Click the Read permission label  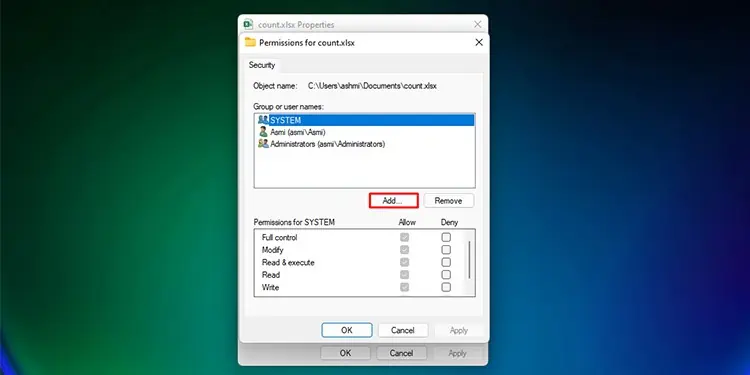pyautogui.click(x=271, y=275)
